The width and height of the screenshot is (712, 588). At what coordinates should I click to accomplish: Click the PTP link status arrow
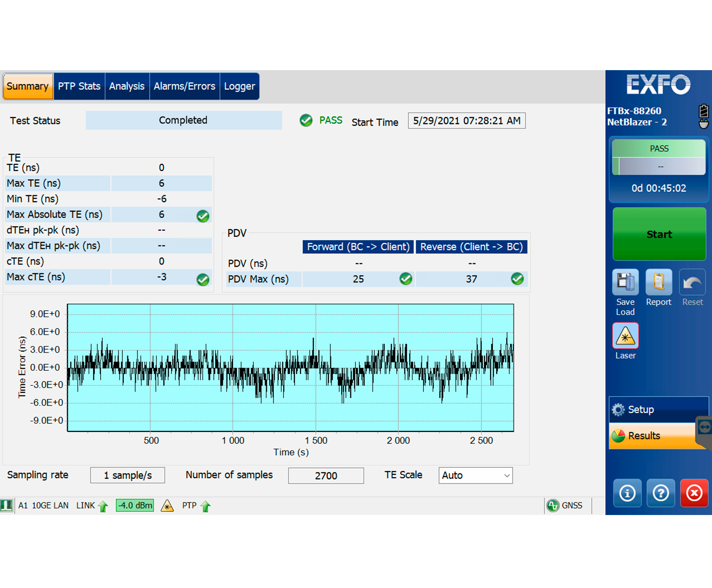(205, 505)
